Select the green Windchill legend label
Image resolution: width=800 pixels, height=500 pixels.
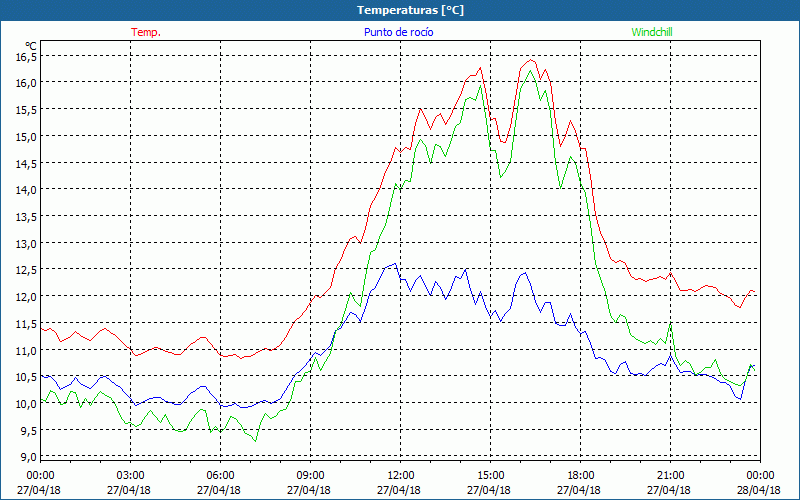[x=652, y=32]
